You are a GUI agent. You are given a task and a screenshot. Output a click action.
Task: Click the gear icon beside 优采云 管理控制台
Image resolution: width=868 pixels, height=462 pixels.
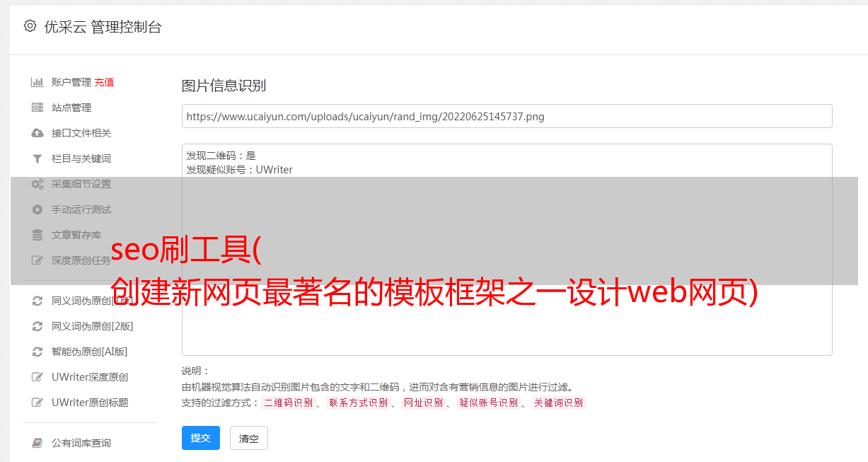[x=30, y=26]
